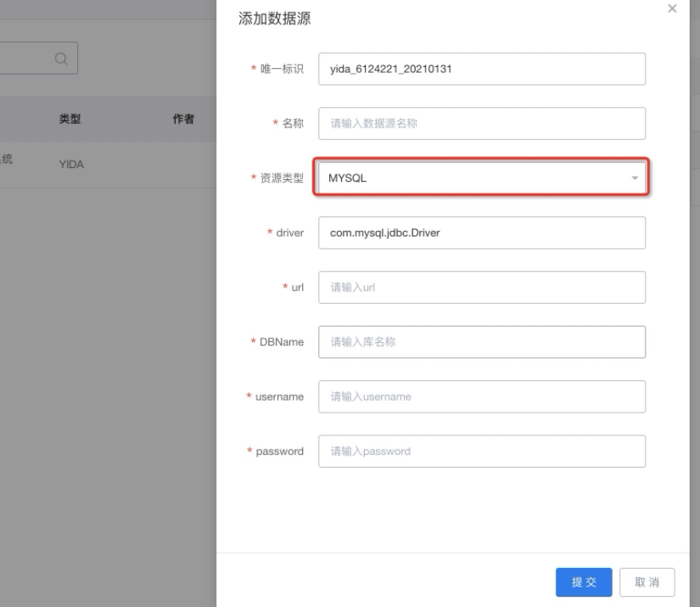
Task: Click the 名称 data source name field
Action: tap(482, 123)
